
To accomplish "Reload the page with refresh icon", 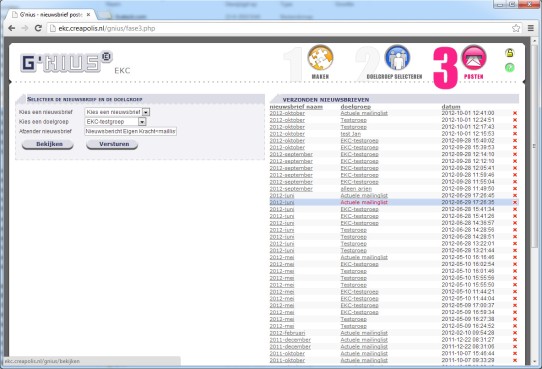I will coord(38,28).
